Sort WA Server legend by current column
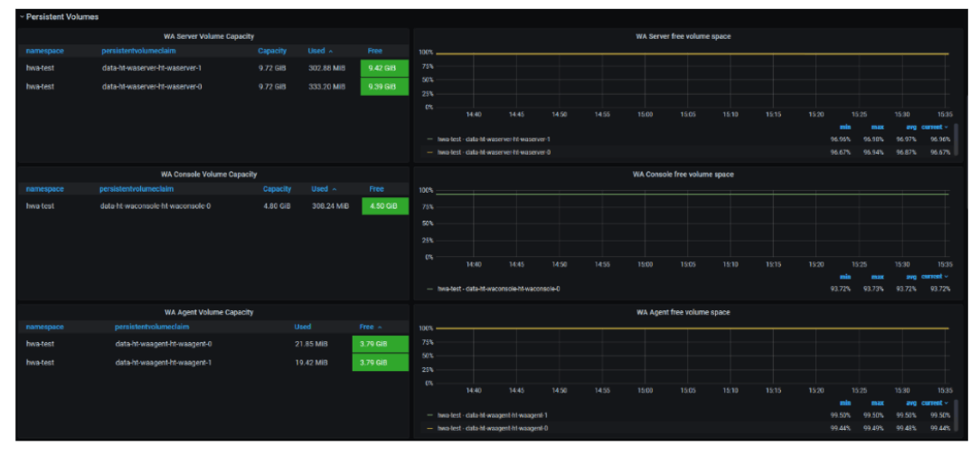 pyautogui.click(x=936, y=127)
